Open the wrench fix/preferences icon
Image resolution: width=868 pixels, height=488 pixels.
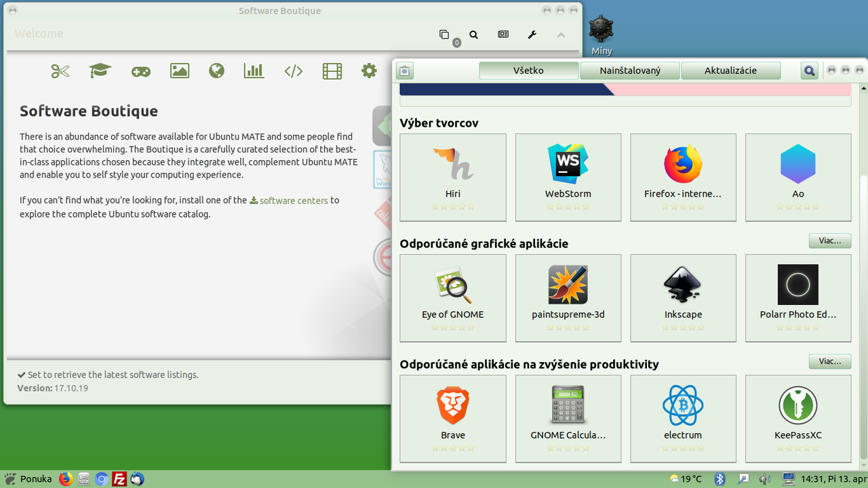[532, 35]
